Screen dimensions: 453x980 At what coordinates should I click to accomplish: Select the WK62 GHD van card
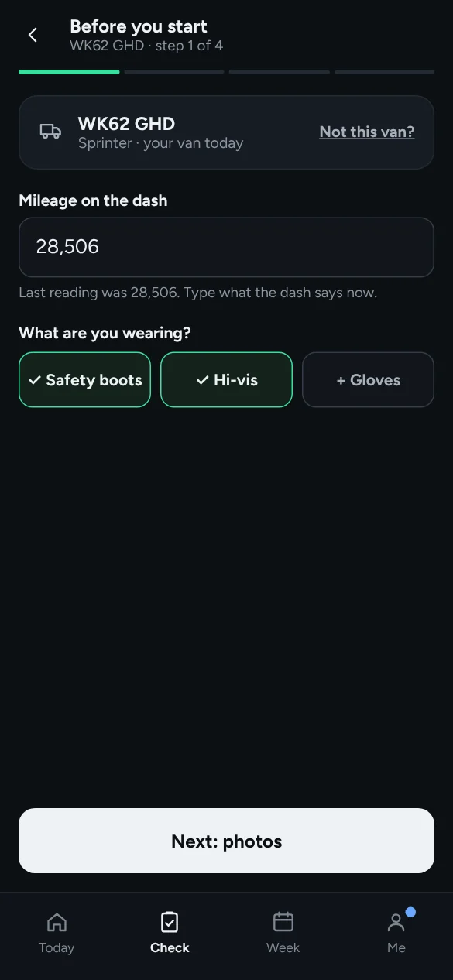tap(226, 132)
